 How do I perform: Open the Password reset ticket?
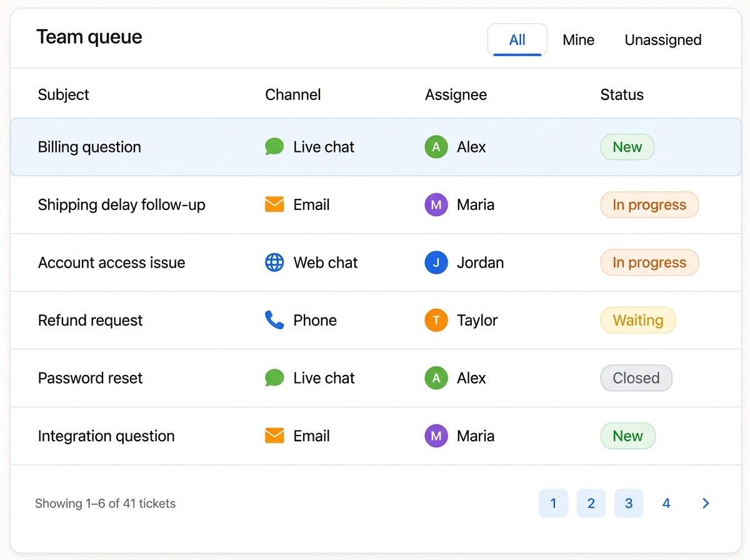tap(91, 378)
